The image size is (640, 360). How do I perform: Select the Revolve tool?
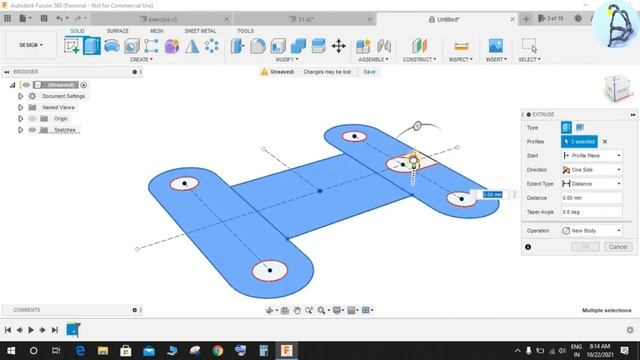(x=112, y=46)
